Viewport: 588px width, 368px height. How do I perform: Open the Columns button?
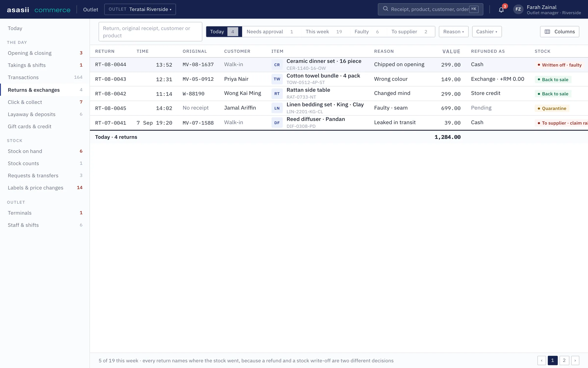tap(559, 32)
